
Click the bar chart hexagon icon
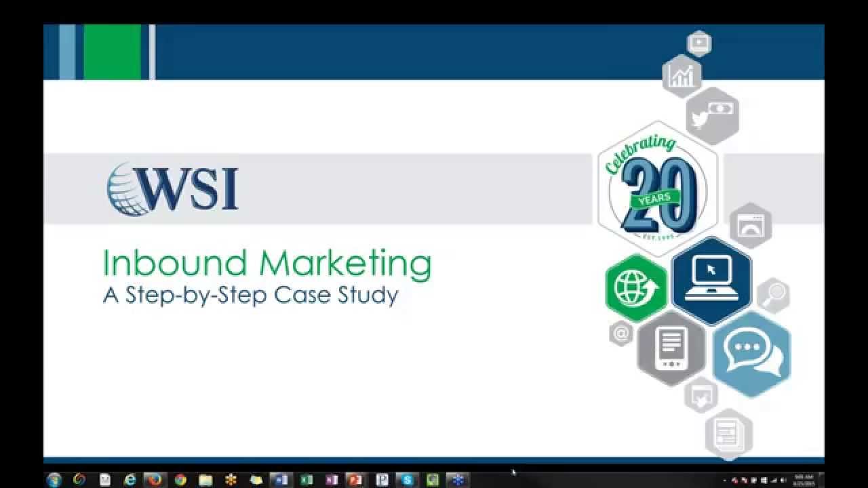point(681,76)
